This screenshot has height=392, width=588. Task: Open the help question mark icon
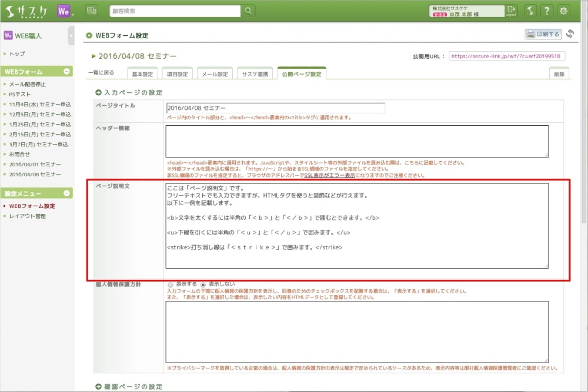[547, 11]
